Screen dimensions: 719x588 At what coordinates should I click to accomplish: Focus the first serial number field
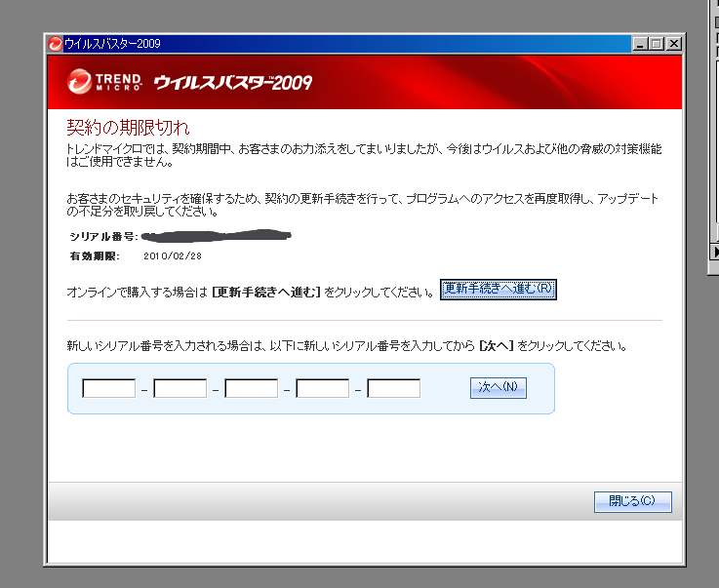click(108, 388)
